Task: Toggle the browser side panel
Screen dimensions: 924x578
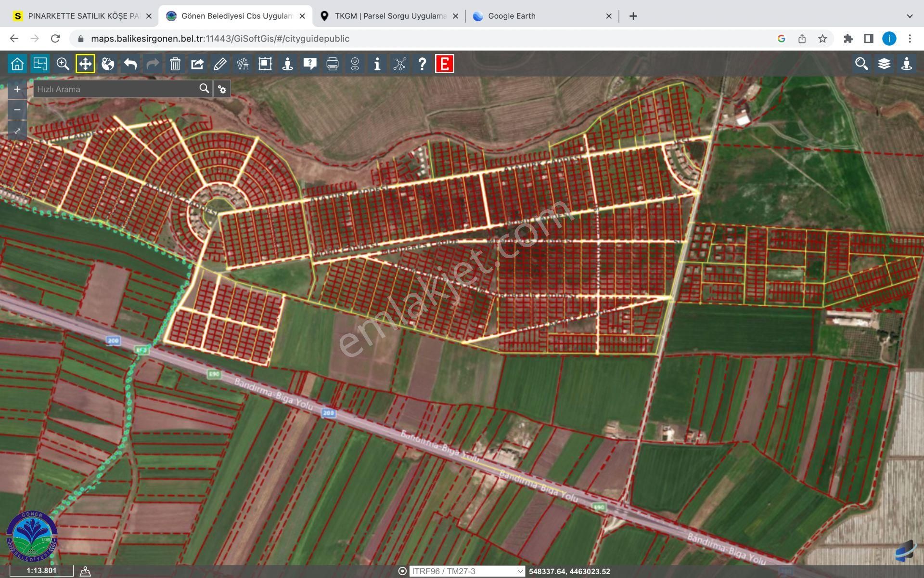Action: [x=869, y=39]
